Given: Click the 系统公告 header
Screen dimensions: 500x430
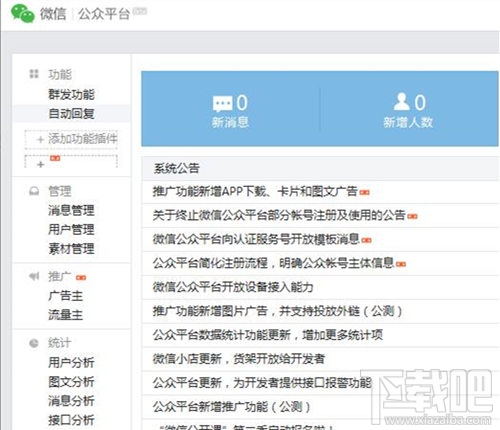Looking at the screenshot, I should (x=177, y=168).
